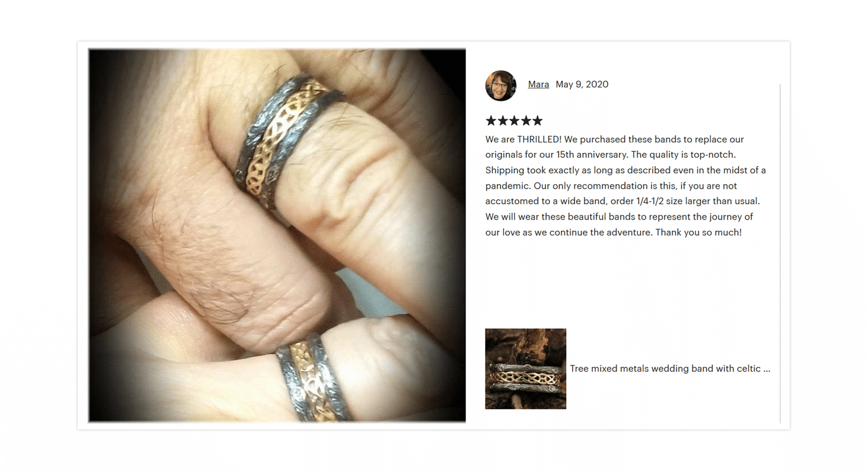Click the fourth rating star

pyautogui.click(x=525, y=121)
